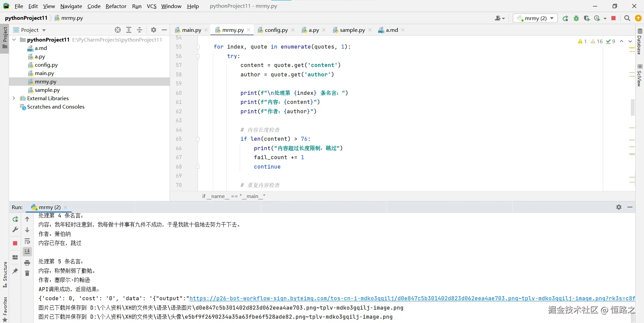The width and height of the screenshot is (644, 323).
Task: Start debugging with the bug icon
Action: pos(576,18)
